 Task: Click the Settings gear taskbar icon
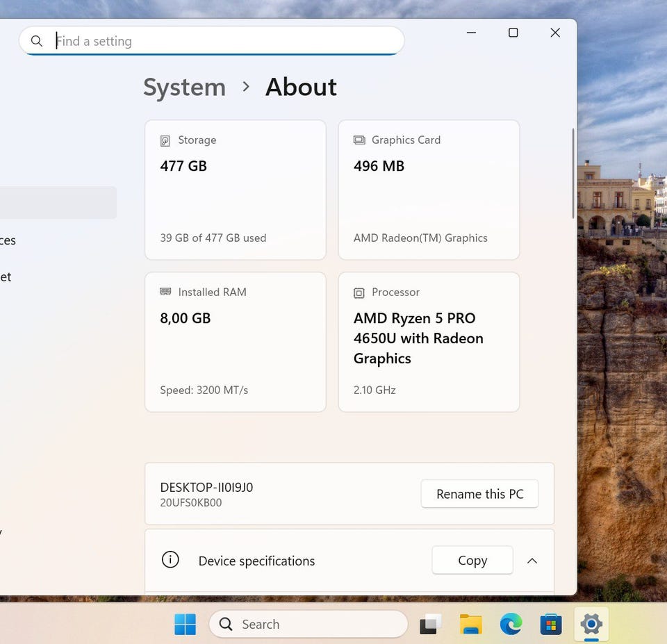click(x=591, y=624)
